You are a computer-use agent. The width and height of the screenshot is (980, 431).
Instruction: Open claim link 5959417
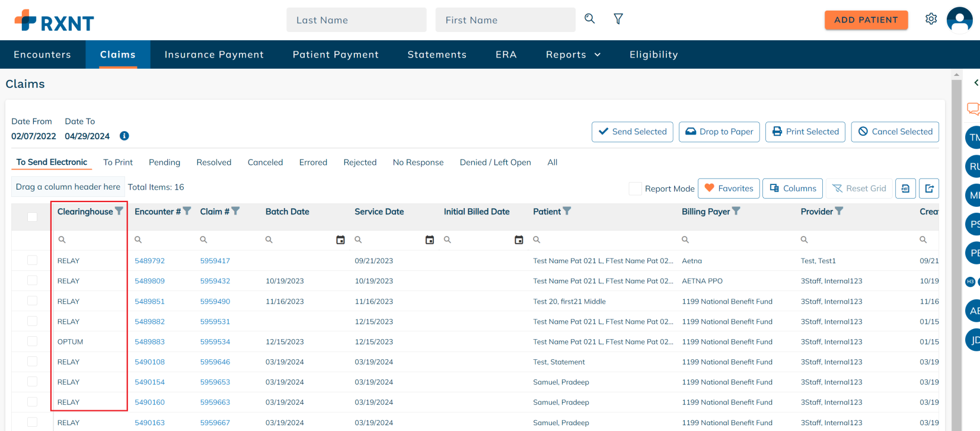click(215, 261)
